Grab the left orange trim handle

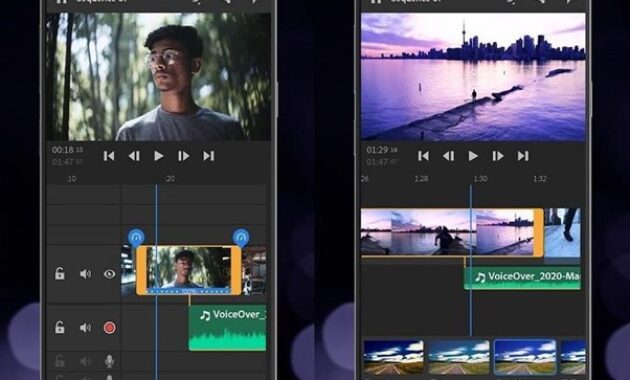(x=141, y=270)
